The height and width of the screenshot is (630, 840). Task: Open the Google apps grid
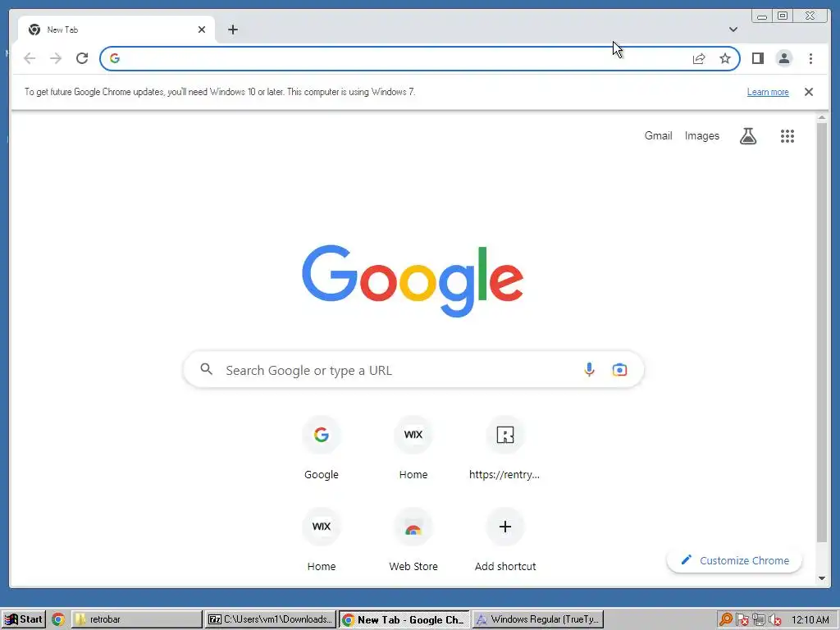point(787,136)
